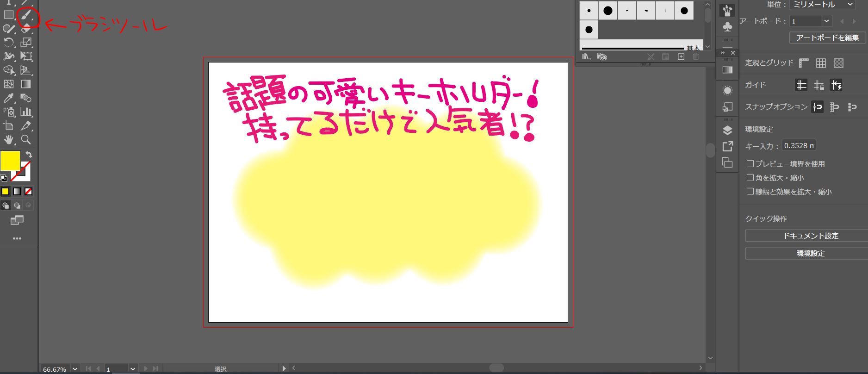Expand the status bar 選択 flyout arrow
The height and width of the screenshot is (374, 868).
pos(284,368)
